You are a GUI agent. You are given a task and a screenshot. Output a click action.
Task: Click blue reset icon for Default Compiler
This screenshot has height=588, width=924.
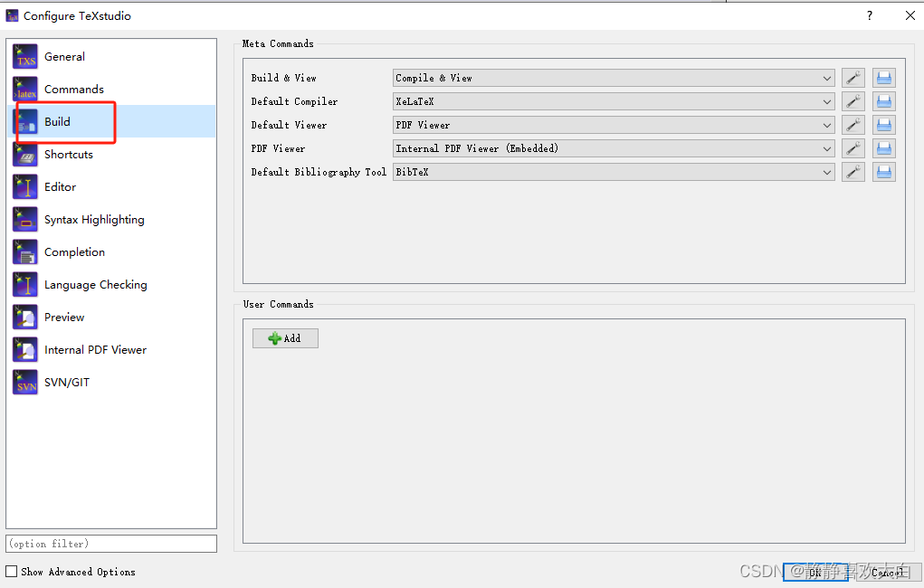884,101
